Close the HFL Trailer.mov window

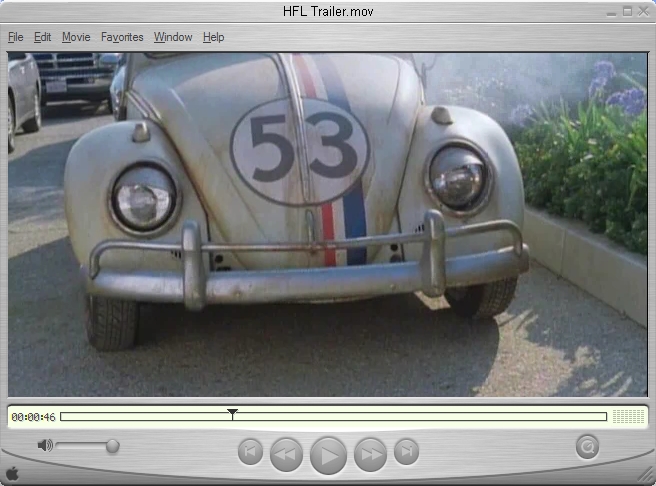(643, 12)
